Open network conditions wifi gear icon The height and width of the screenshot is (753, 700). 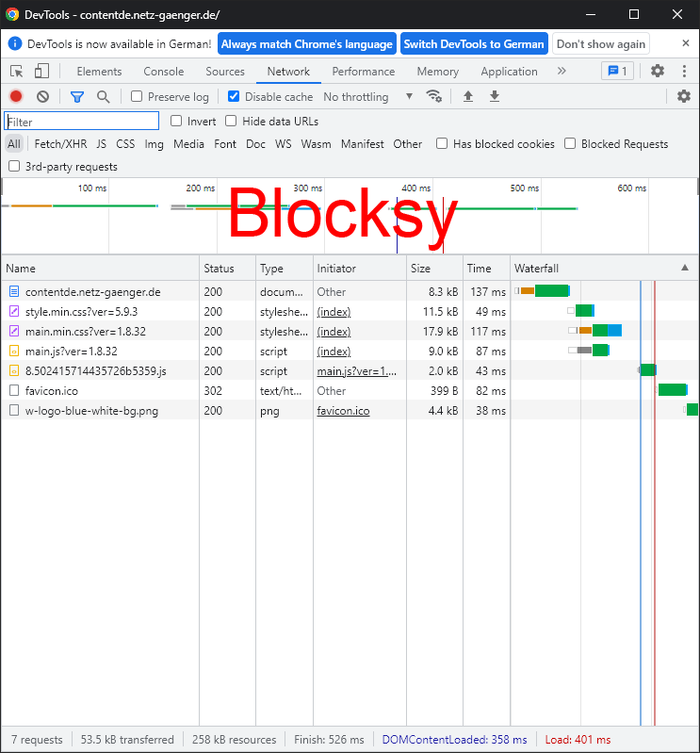(433, 96)
